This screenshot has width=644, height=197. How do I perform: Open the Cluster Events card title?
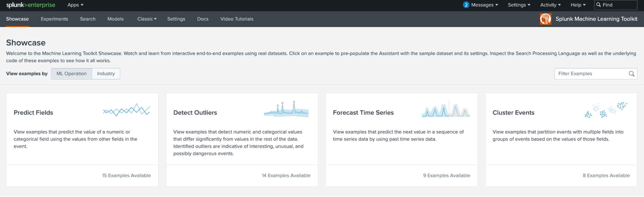[x=514, y=113]
